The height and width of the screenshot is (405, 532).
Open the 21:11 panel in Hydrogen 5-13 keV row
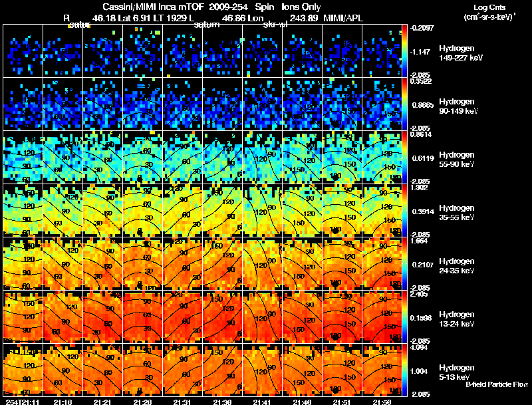tap(23, 370)
